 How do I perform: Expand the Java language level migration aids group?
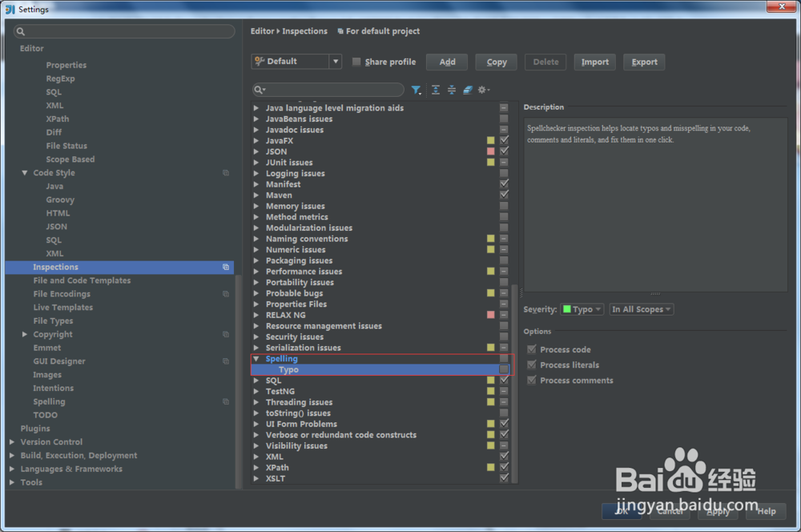coord(256,108)
